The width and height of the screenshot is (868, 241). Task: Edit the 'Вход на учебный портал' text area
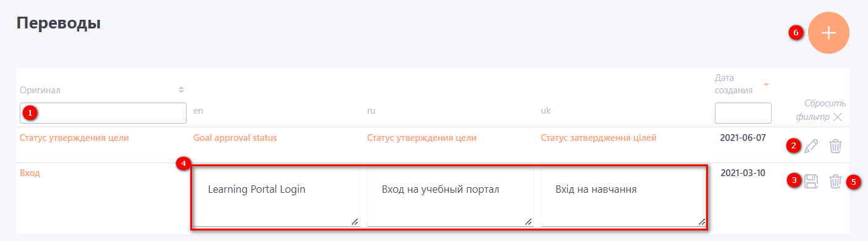(x=450, y=197)
